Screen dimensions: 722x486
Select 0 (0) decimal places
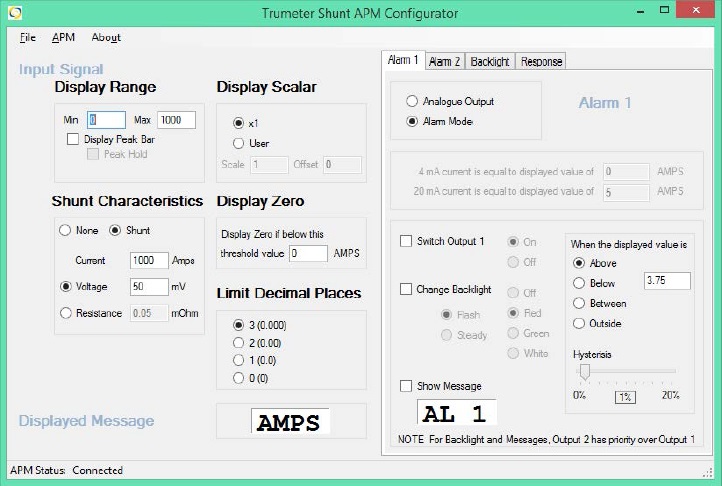tap(238, 378)
